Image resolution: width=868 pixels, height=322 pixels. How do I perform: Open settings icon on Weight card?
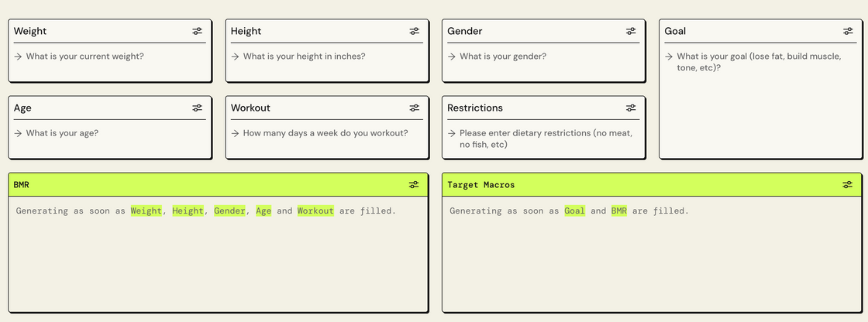coord(198,31)
